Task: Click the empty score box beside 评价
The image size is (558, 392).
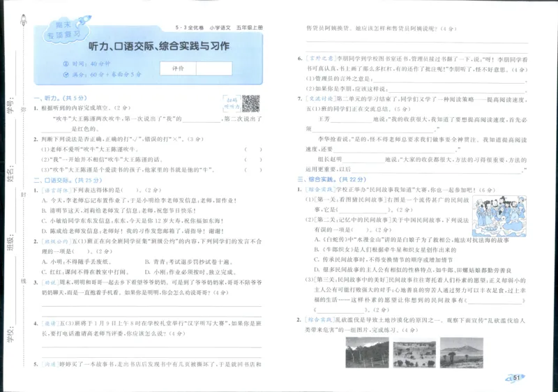Action: pyautogui.click(x=214, y=68)
